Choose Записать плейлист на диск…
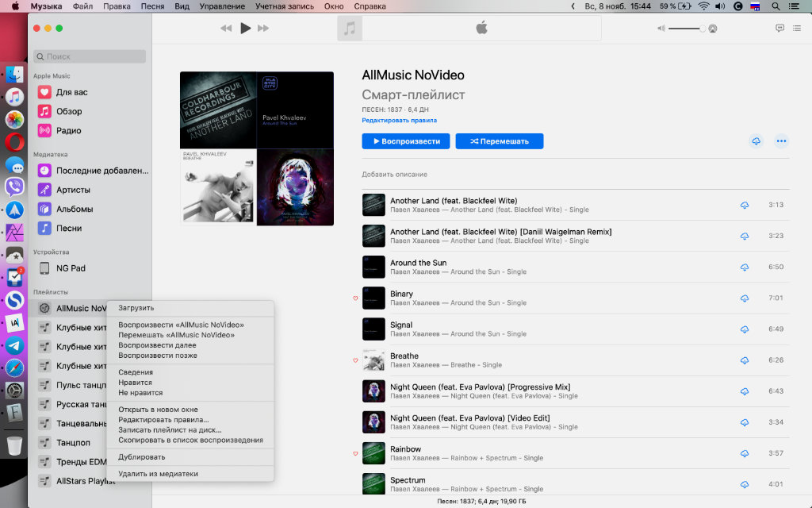812x508 pixels. [x=190, y=429]
